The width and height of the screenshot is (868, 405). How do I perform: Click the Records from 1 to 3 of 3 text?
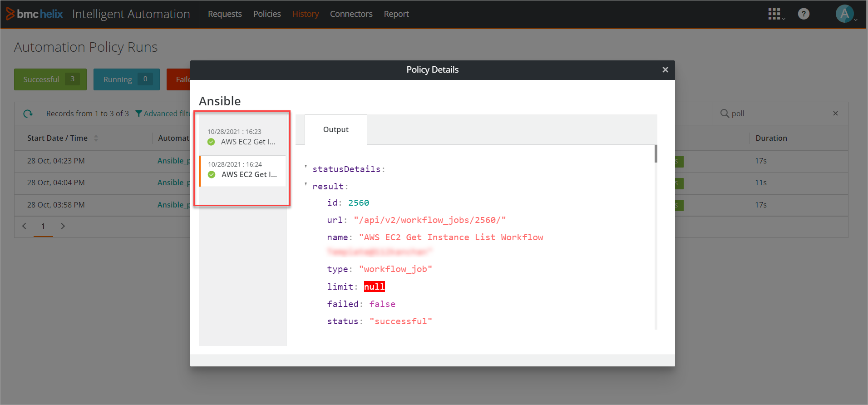click(x=88, y=114)
